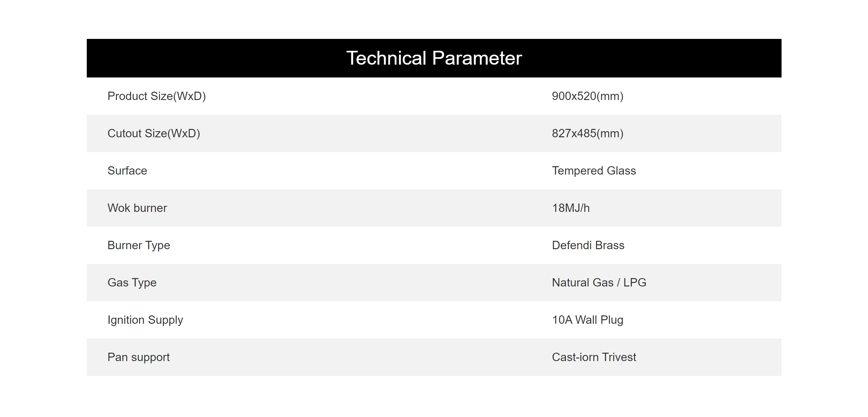Click the Technical Parameter header title
The image size is (868, 417).
[434, 58]
